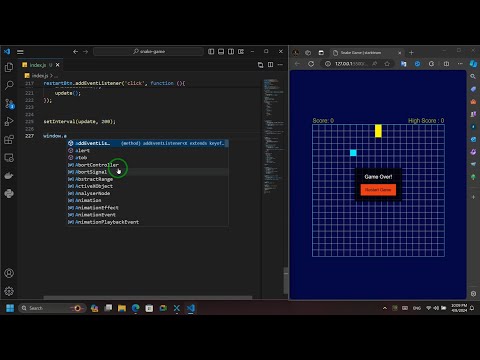Viewport: 480px width, 360px height.
Task: Open changes compare icon in editor toolbar
Action: (260, 65)
